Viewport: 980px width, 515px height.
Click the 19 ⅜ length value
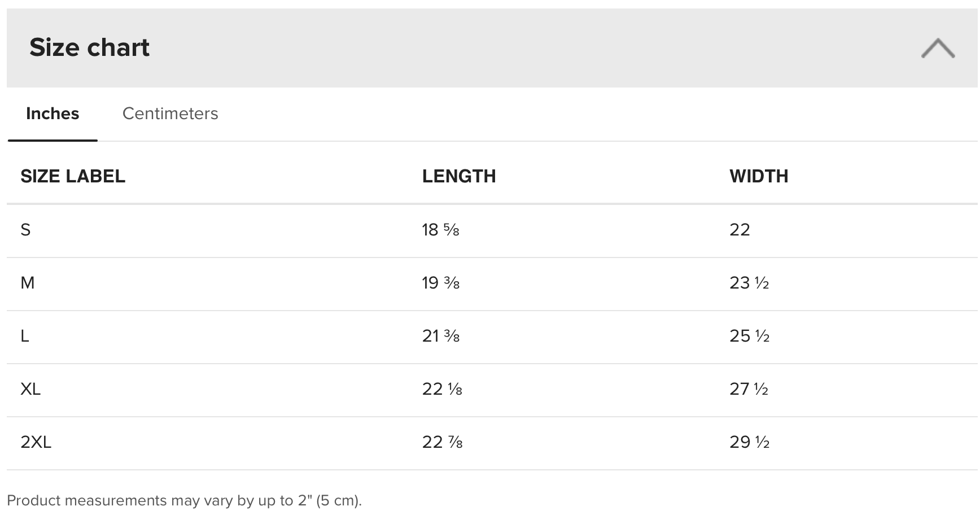coord(440,283)
